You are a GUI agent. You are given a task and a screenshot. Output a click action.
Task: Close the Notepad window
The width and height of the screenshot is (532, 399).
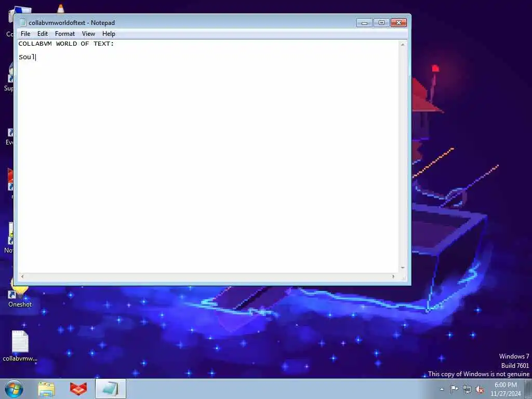tap(398, 23)
